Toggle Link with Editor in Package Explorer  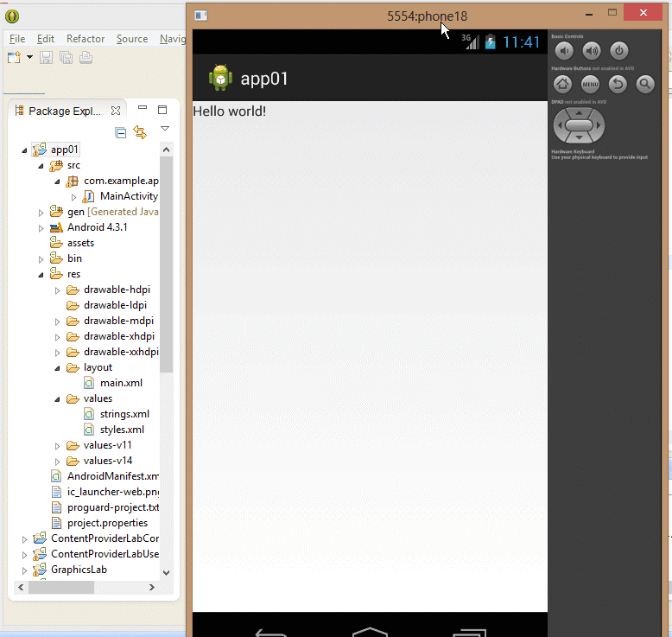point(140,132)
